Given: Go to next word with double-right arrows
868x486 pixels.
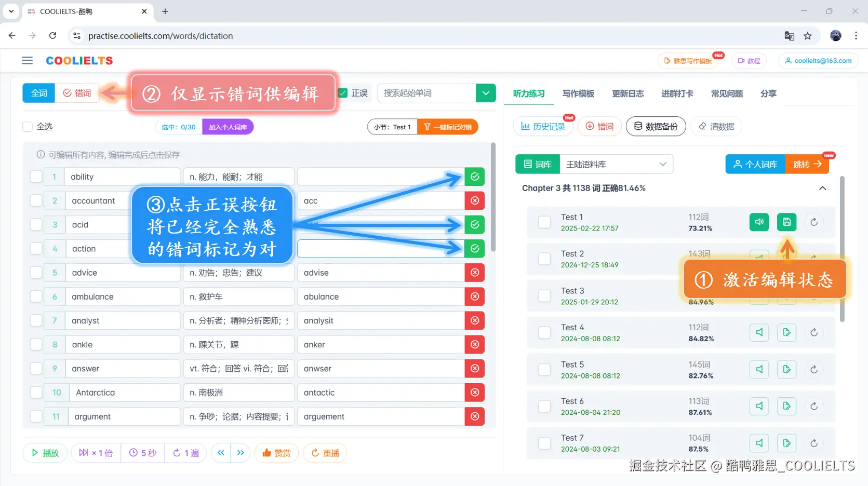Looking at the screenshot, I should (241, 453).
